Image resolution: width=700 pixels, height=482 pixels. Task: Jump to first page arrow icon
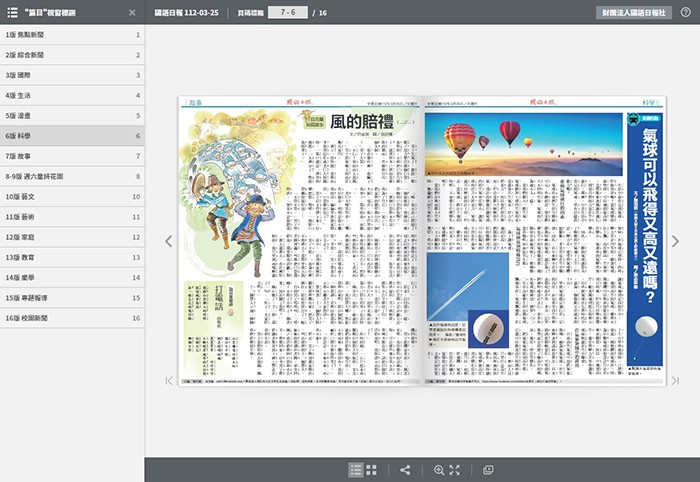169,380
